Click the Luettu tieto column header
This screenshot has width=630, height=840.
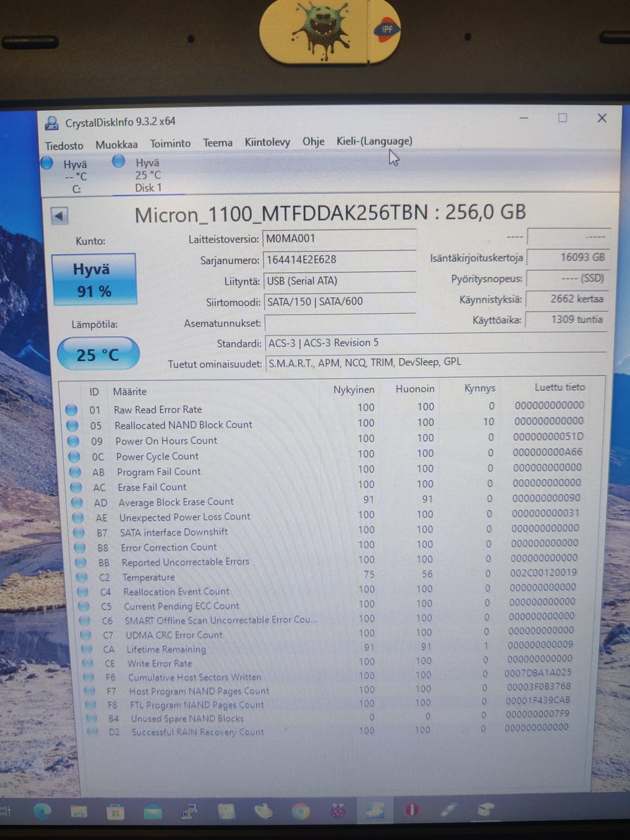(559, 387)
